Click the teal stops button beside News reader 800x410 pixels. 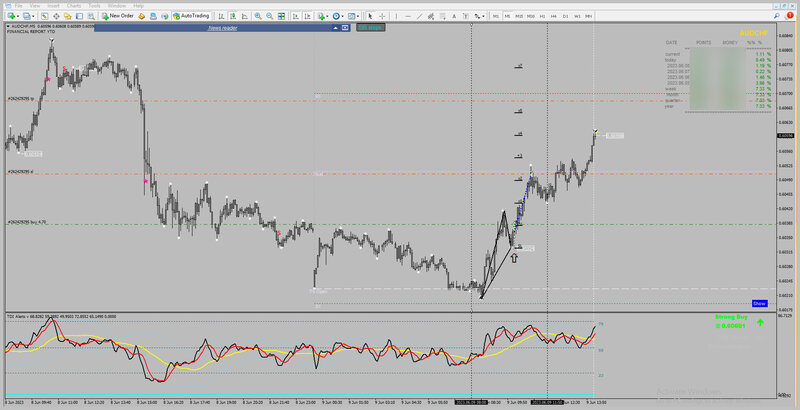coord(370,28)
